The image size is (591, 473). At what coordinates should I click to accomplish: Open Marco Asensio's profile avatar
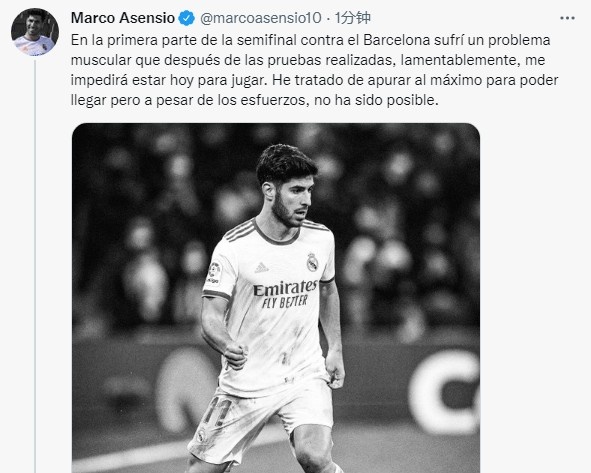35,32
